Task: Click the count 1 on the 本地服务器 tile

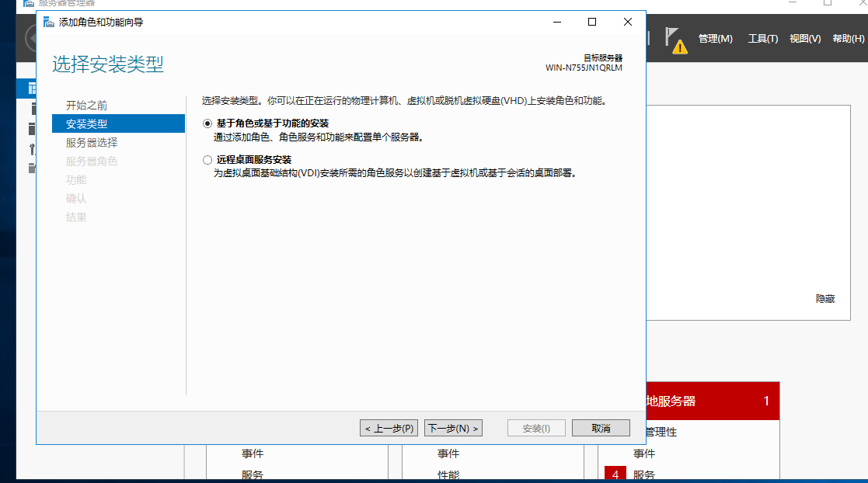Action: coord(766,401)
